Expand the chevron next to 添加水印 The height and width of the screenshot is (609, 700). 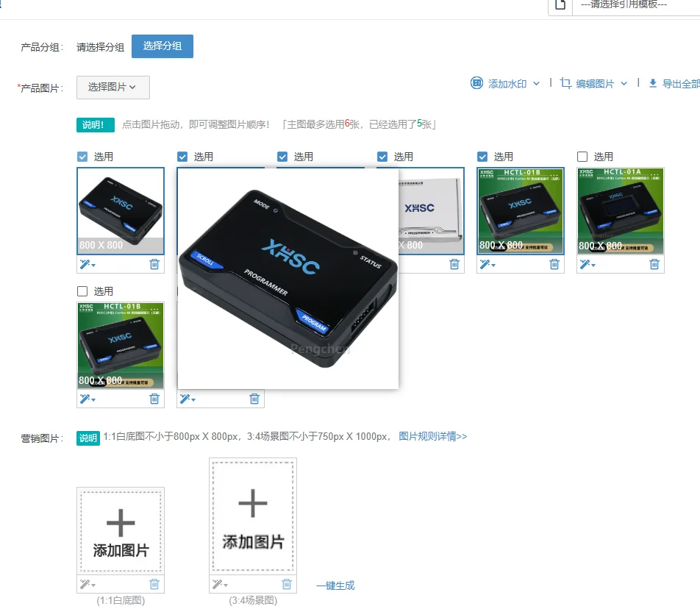536,84
